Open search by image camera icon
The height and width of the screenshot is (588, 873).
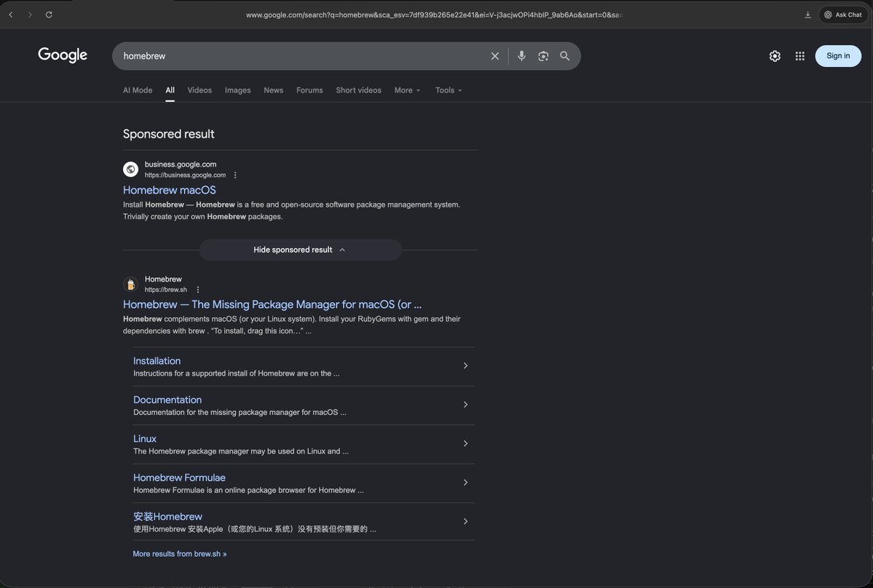coord(543,56)
